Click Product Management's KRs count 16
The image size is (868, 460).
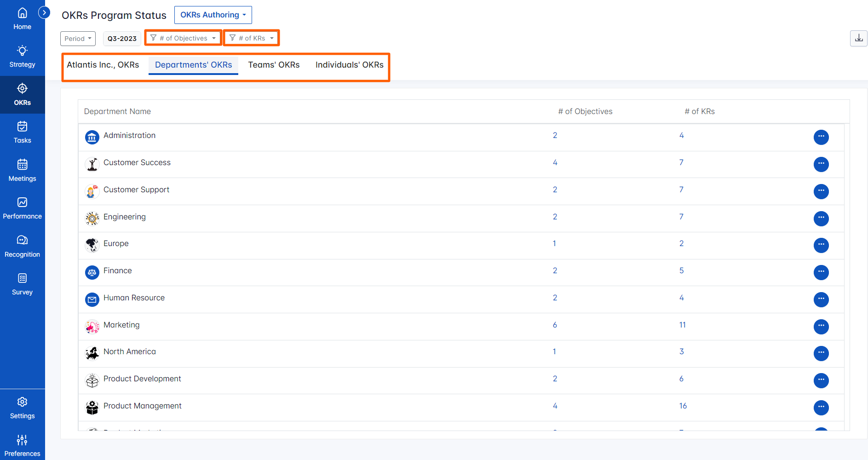pos(683,406)
